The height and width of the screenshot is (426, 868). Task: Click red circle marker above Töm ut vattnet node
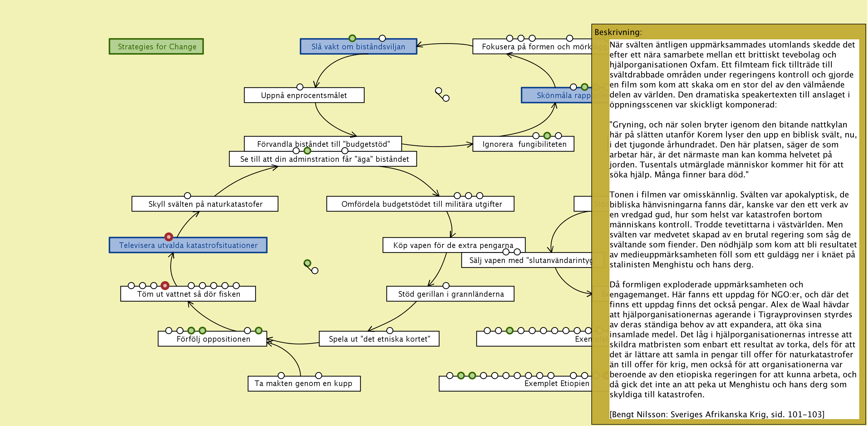tap(165, 286)
